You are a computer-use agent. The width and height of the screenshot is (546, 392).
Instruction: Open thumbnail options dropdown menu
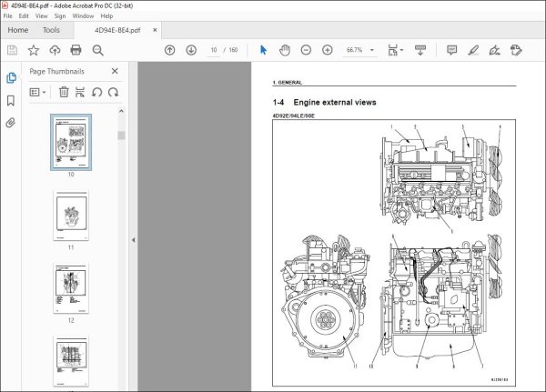(37, 92)
